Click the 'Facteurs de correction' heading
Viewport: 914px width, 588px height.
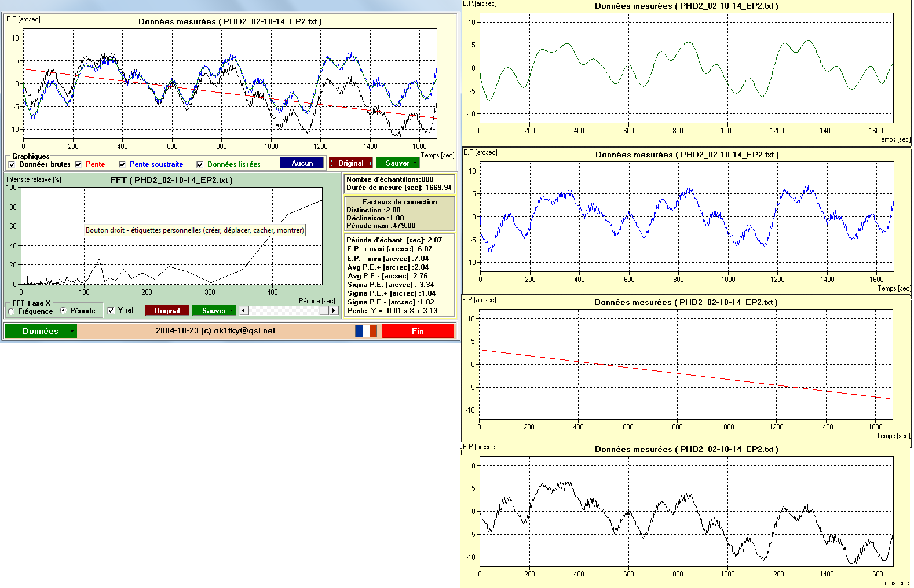[400, 202]
